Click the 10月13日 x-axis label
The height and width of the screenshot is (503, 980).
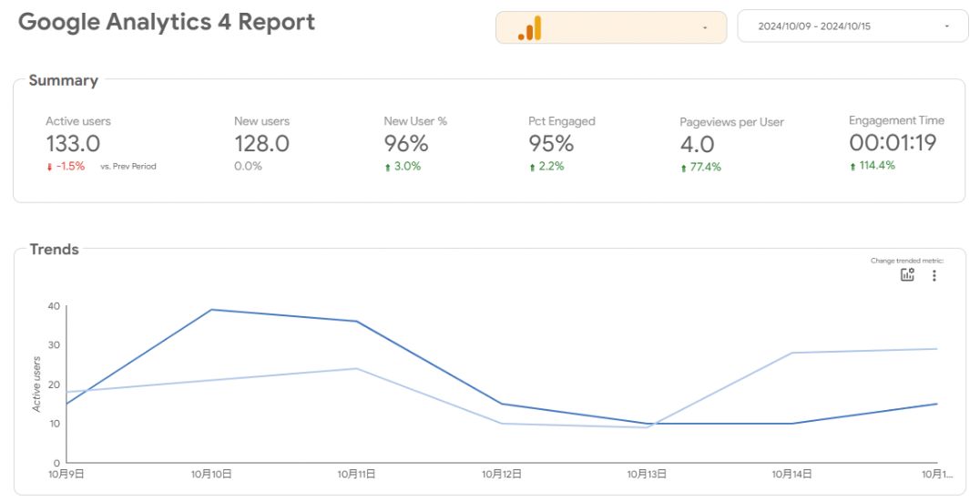[647, 474]
